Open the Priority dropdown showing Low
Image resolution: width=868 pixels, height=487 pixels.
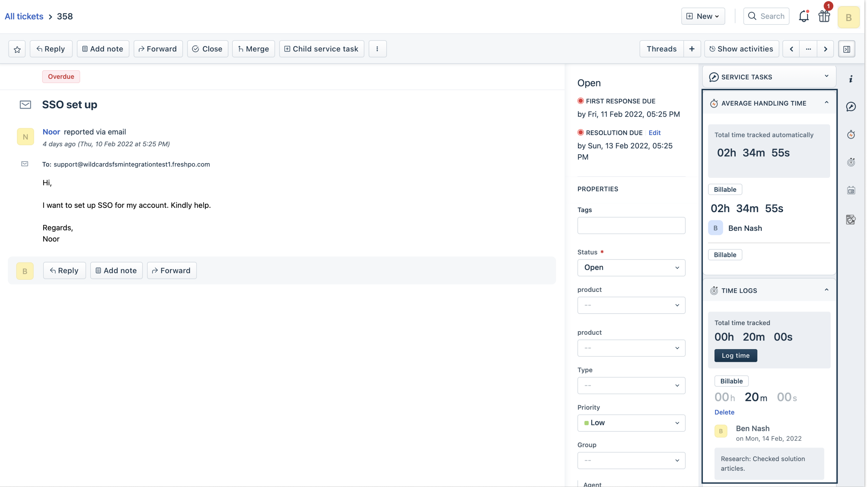click(631, 423)
